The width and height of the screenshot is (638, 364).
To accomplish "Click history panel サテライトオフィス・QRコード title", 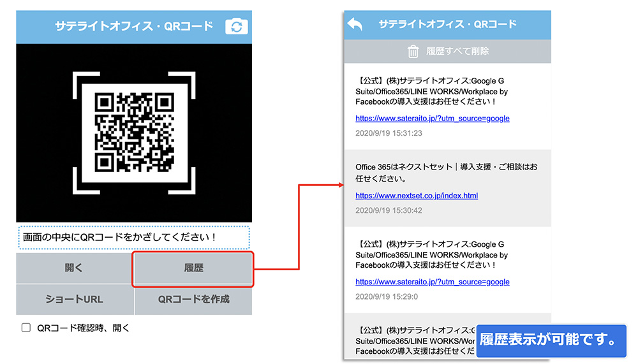I will pyautogui.click(x=448, y=24).
